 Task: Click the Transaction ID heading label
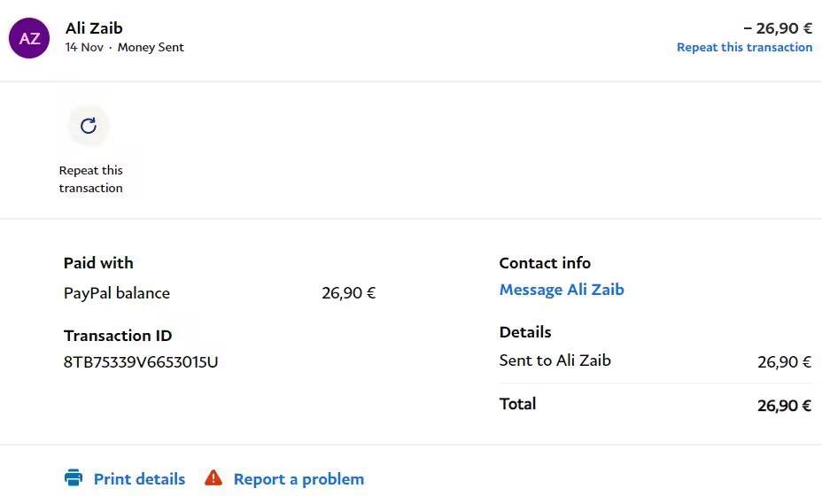pyautogui.click(x=118, y=336)
